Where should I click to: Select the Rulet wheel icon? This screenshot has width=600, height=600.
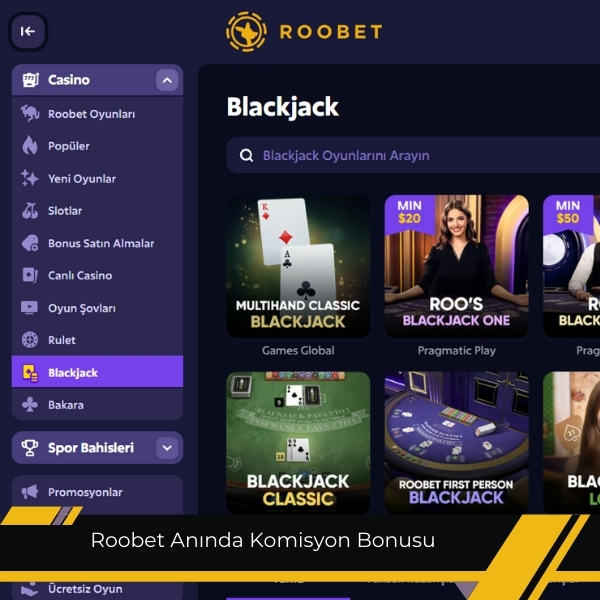(30, 340)
